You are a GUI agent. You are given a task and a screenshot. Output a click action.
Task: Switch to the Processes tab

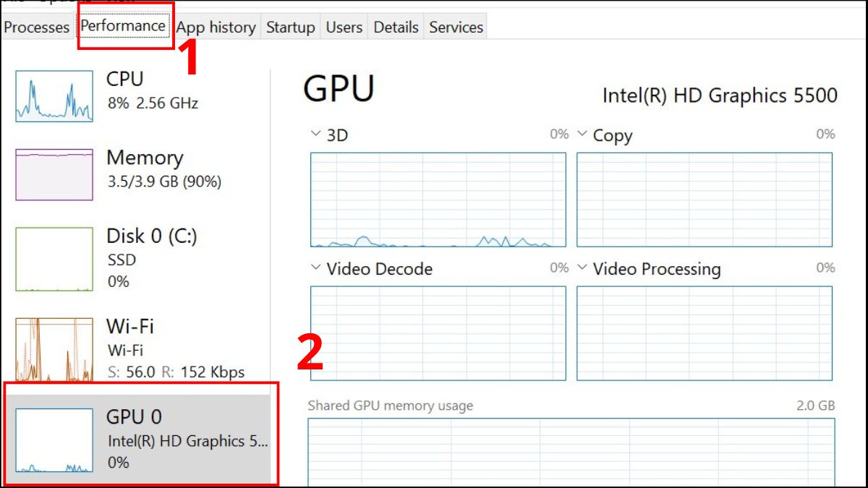tap(36, 27)
